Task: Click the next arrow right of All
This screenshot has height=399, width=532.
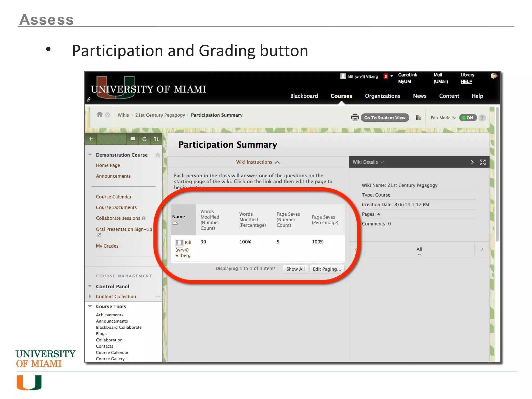Action: click(x=482, y=249)
